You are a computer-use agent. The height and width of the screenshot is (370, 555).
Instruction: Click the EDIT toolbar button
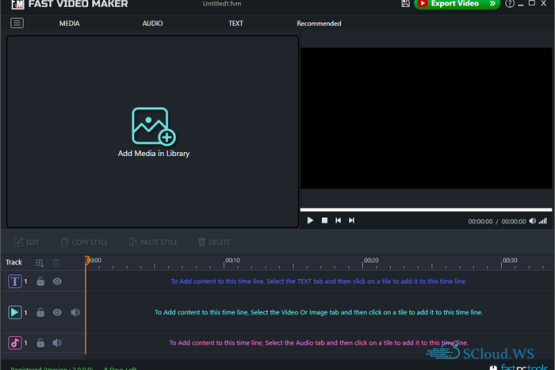[27, 242]
